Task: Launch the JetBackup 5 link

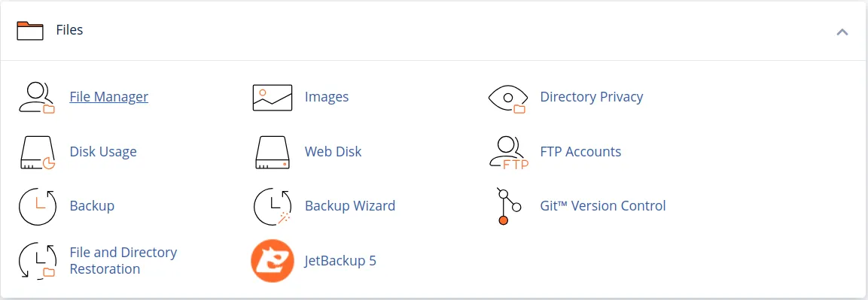Action: [x=340, y=260]
